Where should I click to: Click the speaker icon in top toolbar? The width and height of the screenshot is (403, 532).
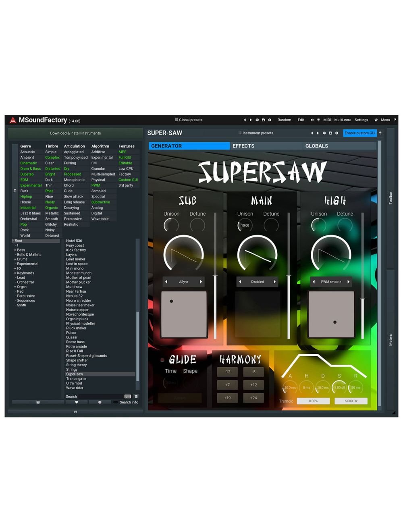coord(312,120)
